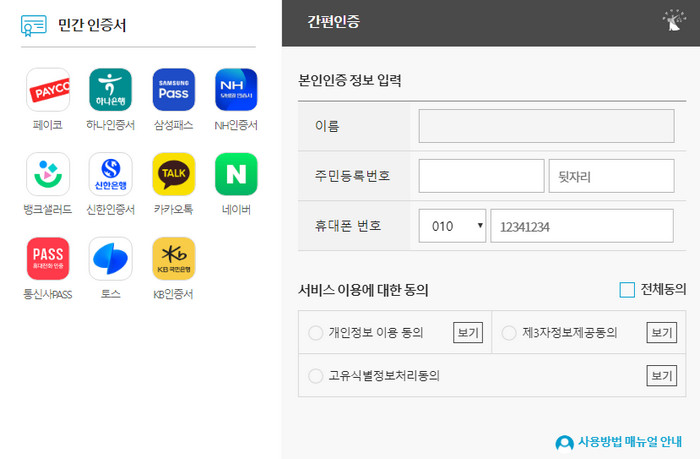The height and width of the screenshot is (459, 700).
Task: Open the 사용방법 매뉴얼 안내 link
Action: 630,442
